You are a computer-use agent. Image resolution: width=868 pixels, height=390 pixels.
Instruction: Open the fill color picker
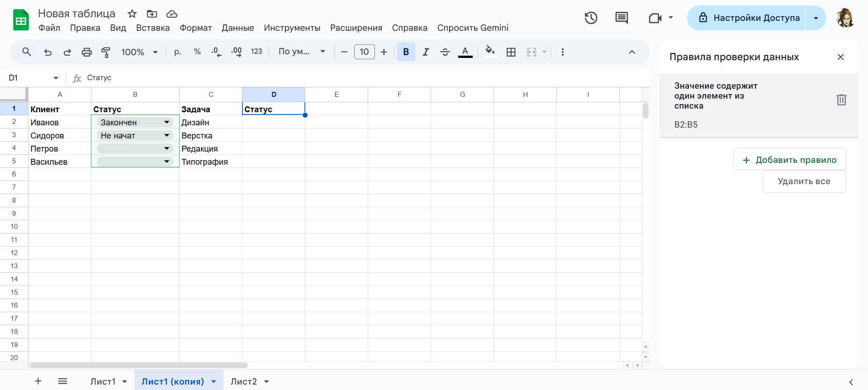coord(490,51)
